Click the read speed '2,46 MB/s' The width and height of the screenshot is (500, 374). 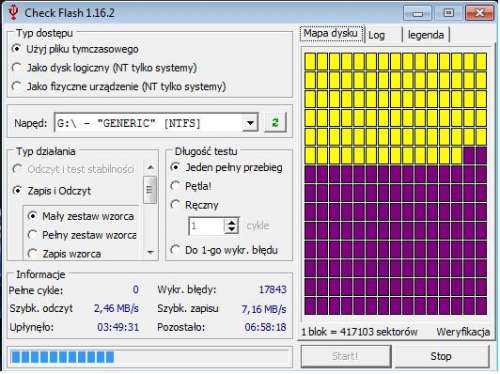[x=116, y=308]
